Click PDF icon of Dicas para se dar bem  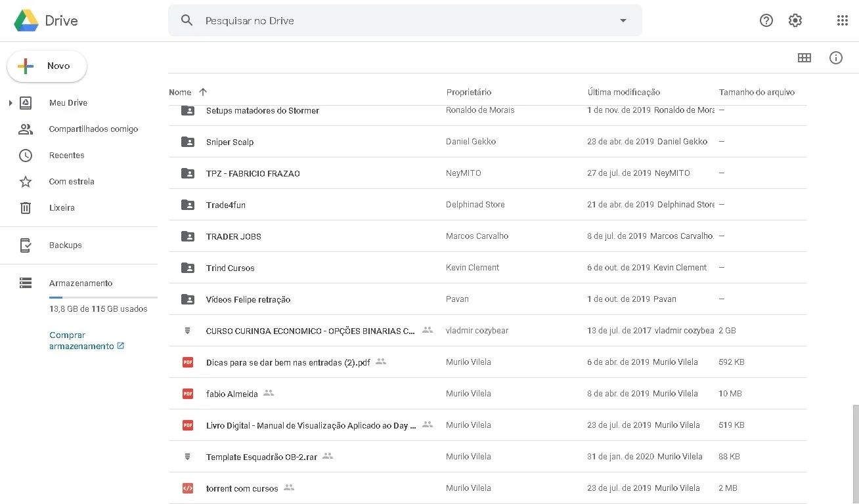tap(188, 362)
